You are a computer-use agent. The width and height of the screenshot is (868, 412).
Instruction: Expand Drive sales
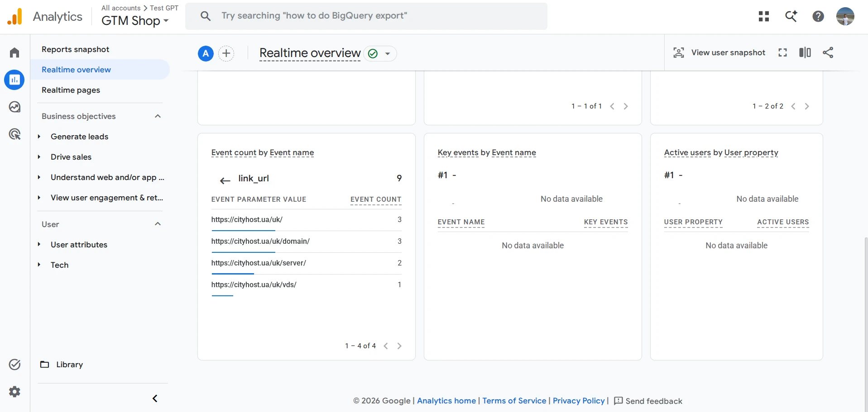point(39,157)
